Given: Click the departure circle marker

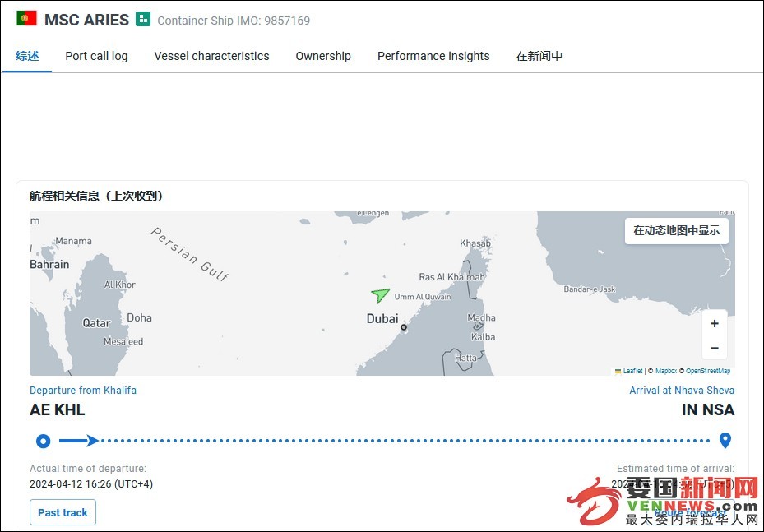Looking at the screenshot, I should point(44,442).
